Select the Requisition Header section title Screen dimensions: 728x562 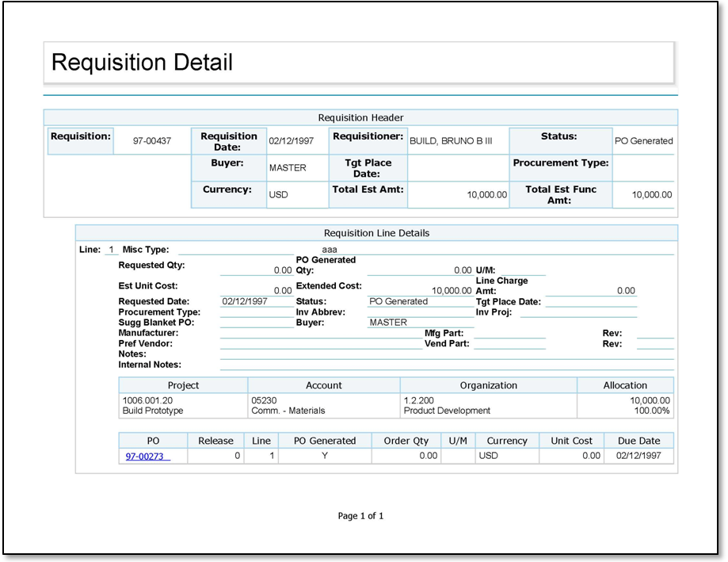(360, 117)
